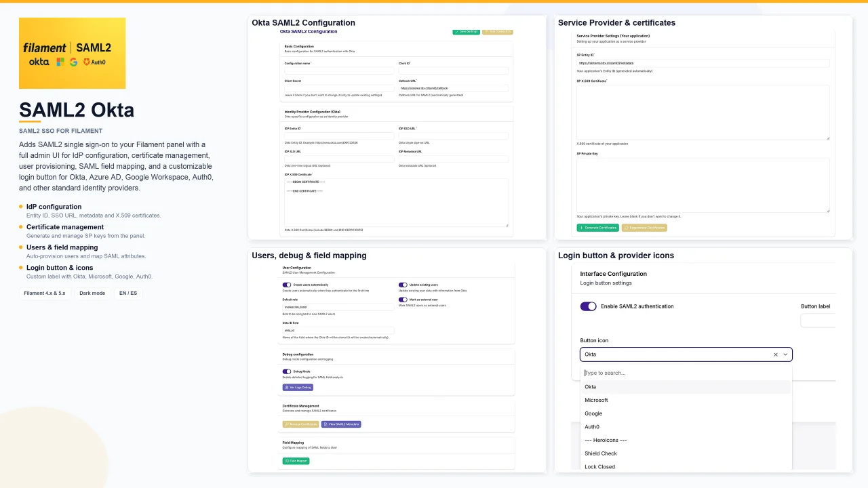Click the IDP Entity ID input field
868x488 pixels.
coord(339,136)
